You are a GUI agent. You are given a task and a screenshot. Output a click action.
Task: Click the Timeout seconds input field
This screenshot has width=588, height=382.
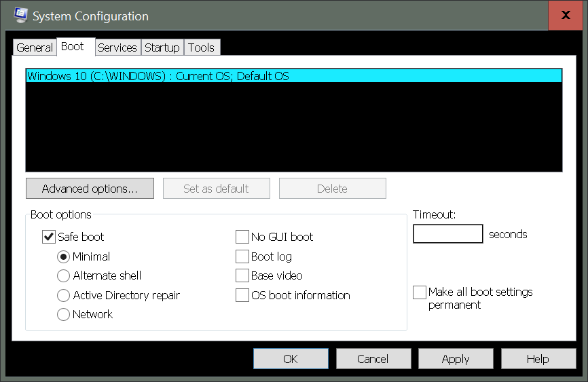(448, 234)
